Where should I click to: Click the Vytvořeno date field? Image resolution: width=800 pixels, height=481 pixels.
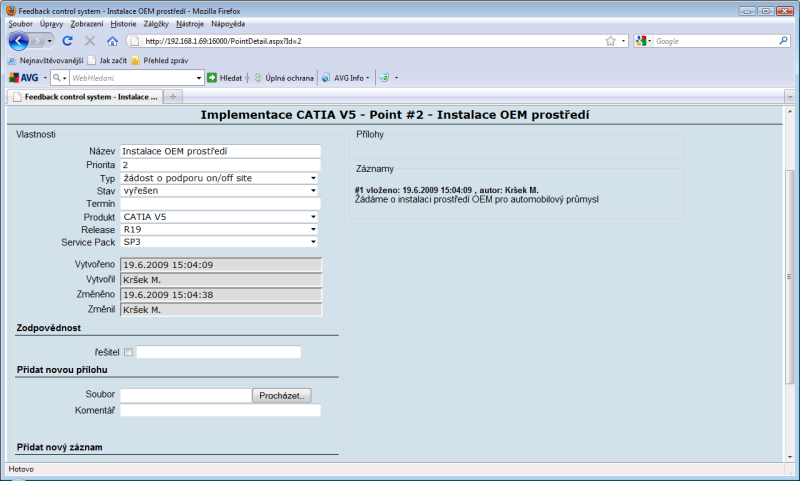221,265
